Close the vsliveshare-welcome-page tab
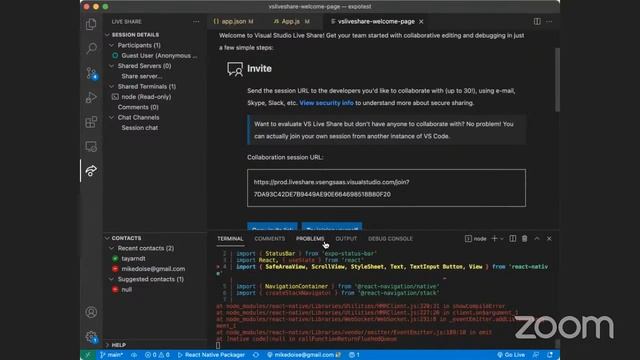 click(421, 22)
